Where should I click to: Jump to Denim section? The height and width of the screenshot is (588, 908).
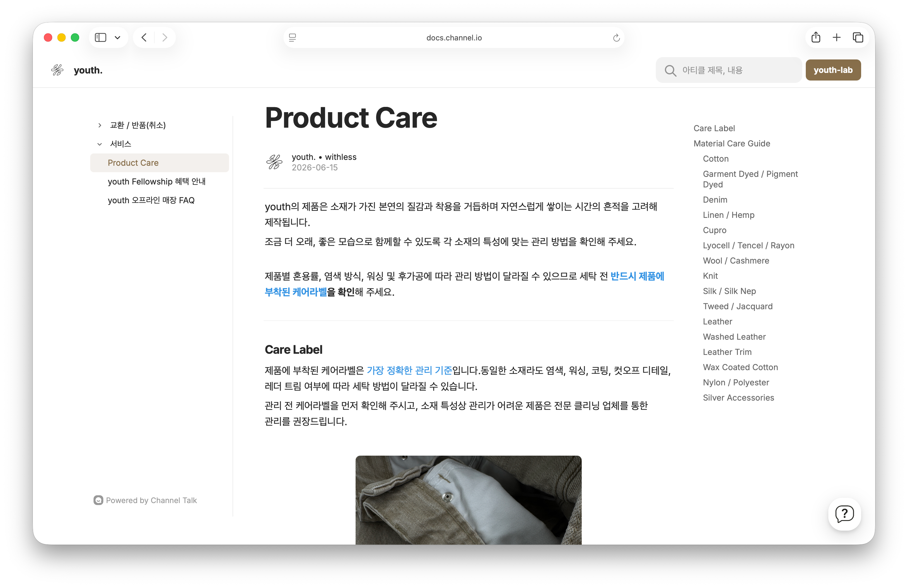click(715, 200)
